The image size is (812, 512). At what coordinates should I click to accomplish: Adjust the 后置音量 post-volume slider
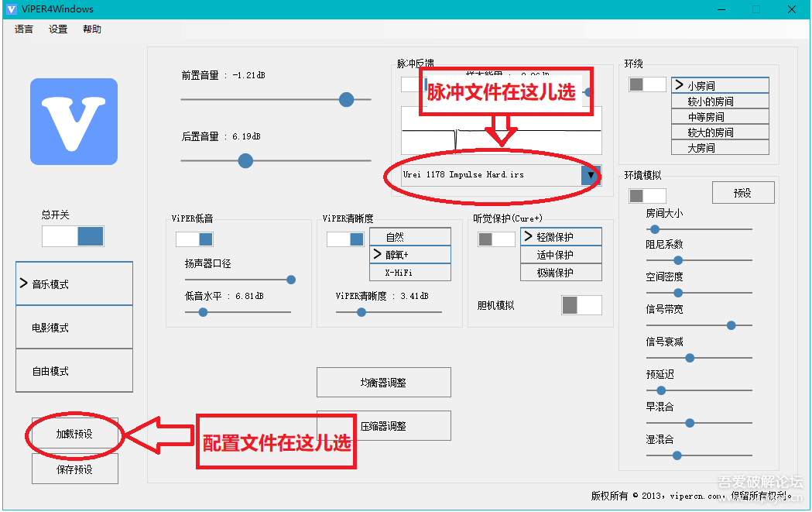pos(245,160)
